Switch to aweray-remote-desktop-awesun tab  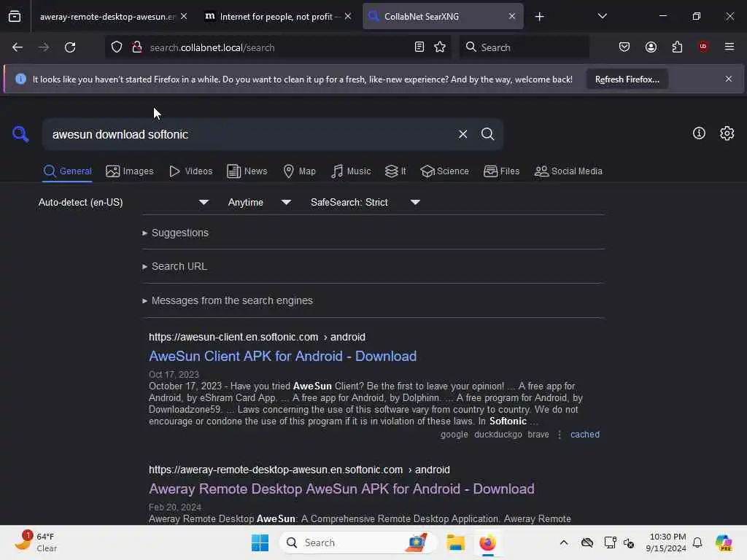point(107,17)
